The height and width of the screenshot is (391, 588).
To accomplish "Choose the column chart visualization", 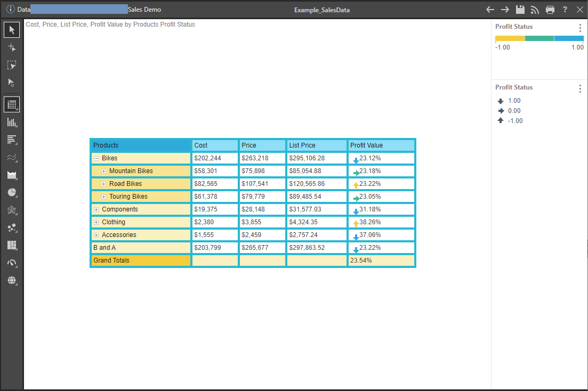I will (x=12, y=123).
